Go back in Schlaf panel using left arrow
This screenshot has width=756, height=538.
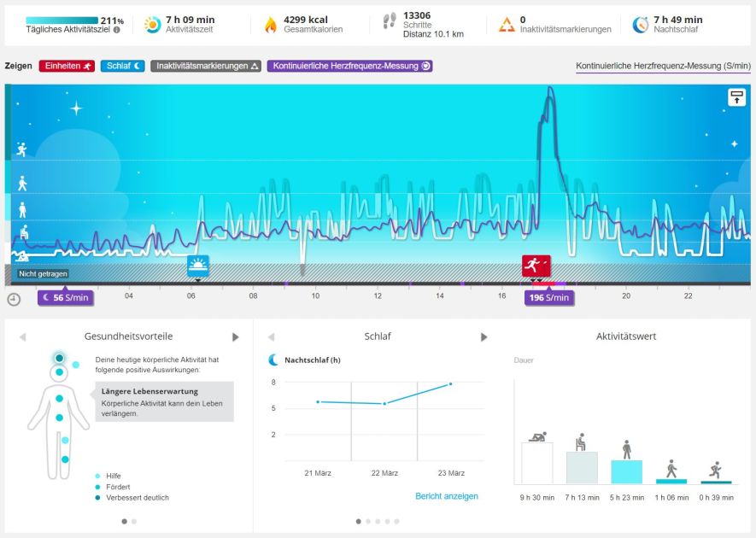pos(271,337)
